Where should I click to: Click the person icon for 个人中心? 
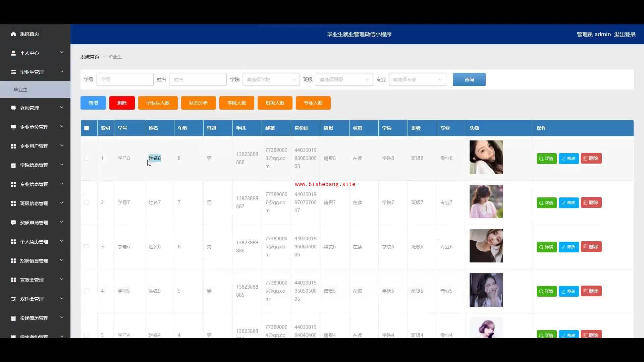(x=13, y=53)
